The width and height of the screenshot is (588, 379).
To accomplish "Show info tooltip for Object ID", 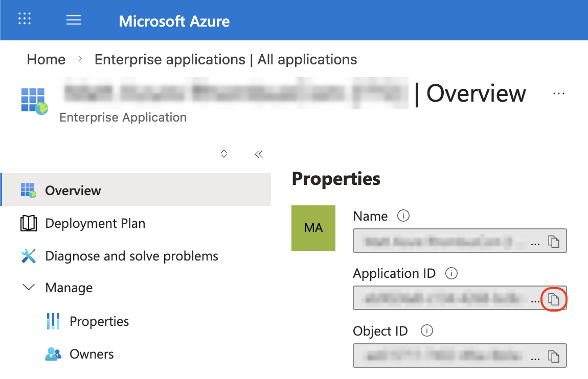I will 427,330.
